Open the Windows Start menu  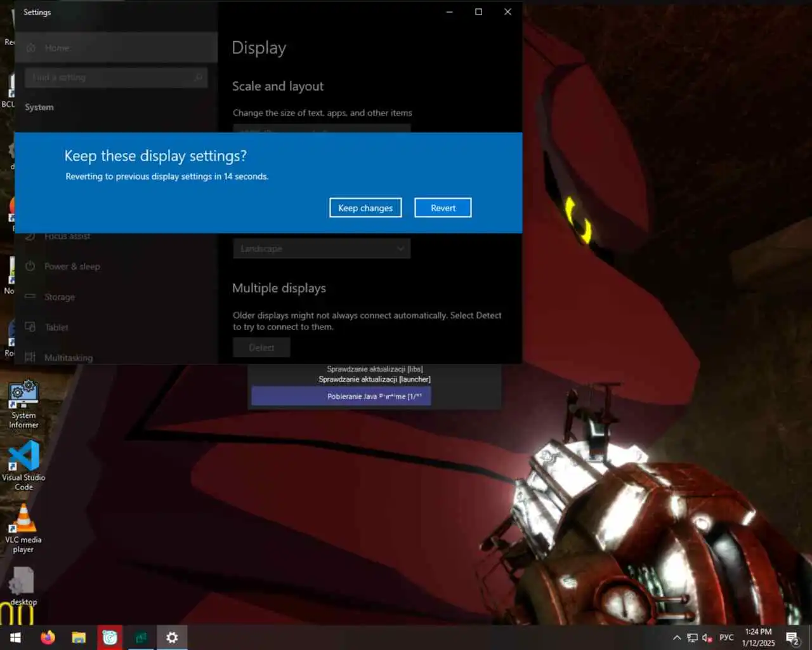(x=15, y=637)
